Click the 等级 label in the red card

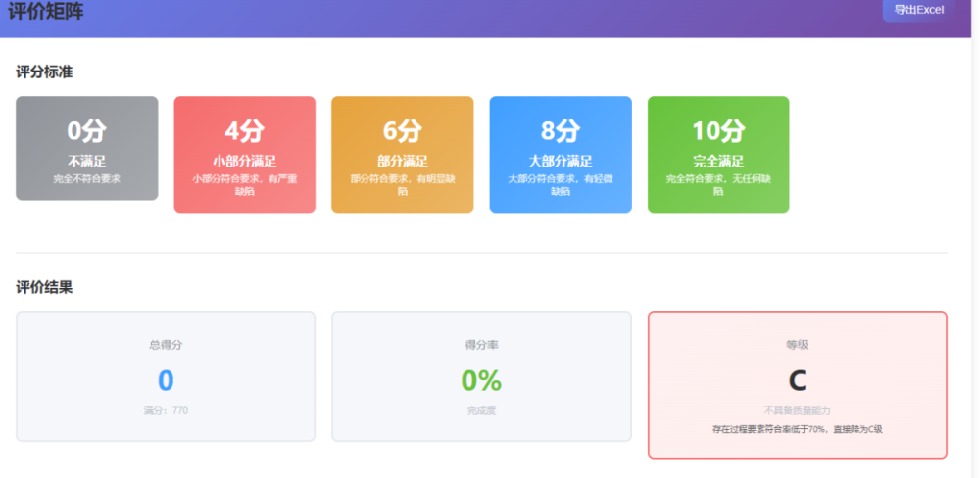coord(797,345)
